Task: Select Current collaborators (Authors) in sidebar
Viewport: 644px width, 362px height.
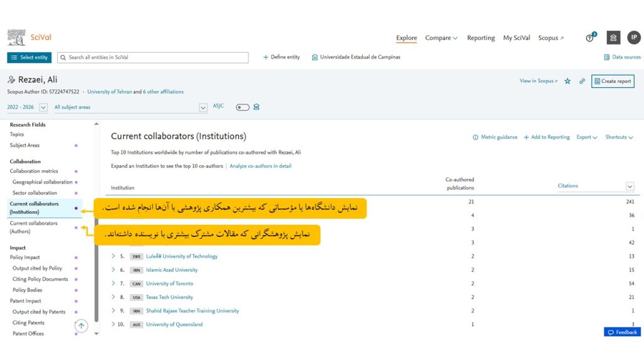Action: (x=34, y=228)
